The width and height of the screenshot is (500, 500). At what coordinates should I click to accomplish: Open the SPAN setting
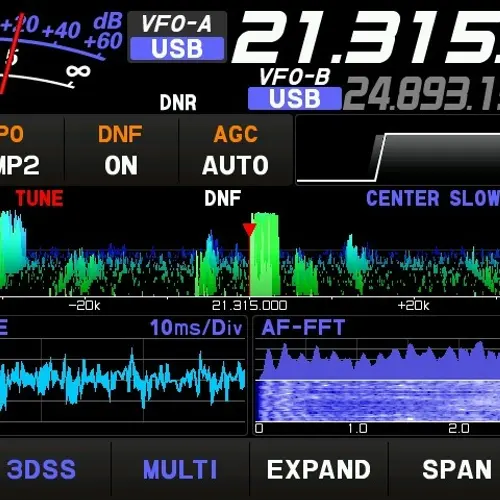coord(457,469)
